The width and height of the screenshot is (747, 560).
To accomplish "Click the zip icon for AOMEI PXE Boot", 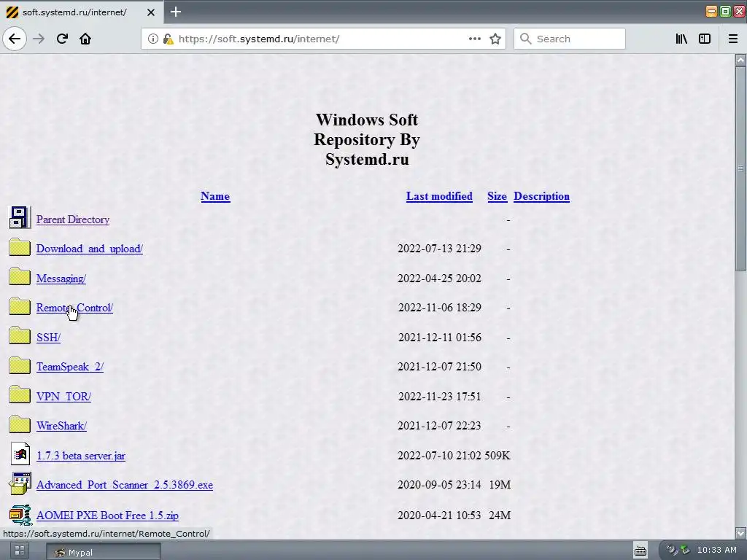I will click(x=20, y=514).
